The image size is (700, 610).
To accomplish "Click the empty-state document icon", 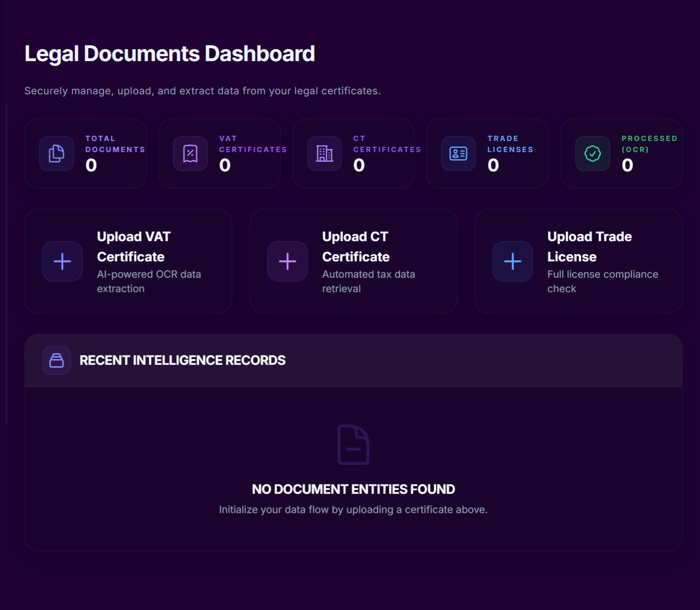I will coord(353,444).
